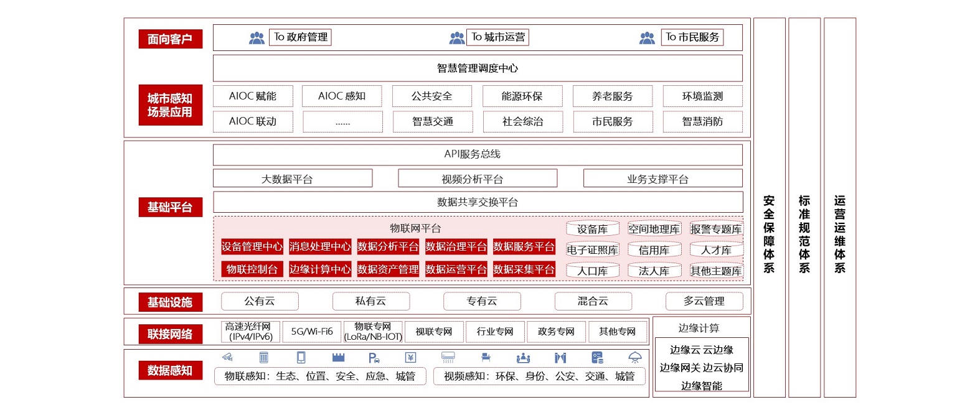Screen dimensions: 980x420
Task: Select the access gate turnstile icon
Action: pos(560,357)
